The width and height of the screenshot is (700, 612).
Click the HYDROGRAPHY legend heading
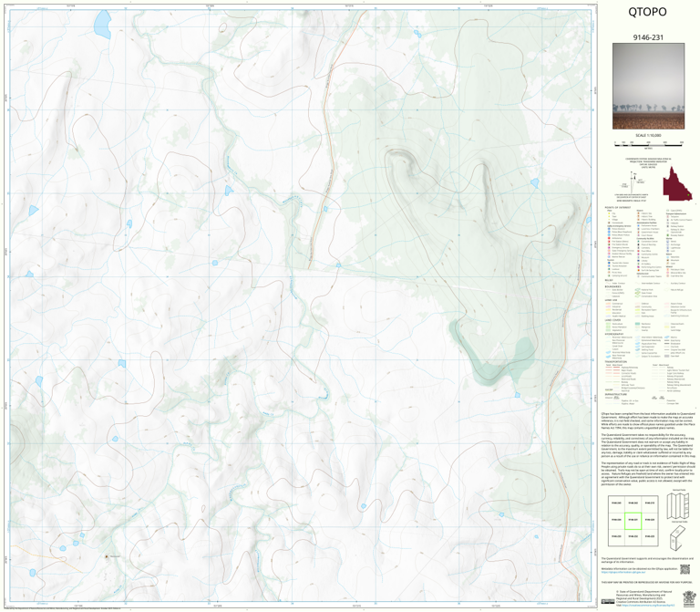(x=613, y=334)
